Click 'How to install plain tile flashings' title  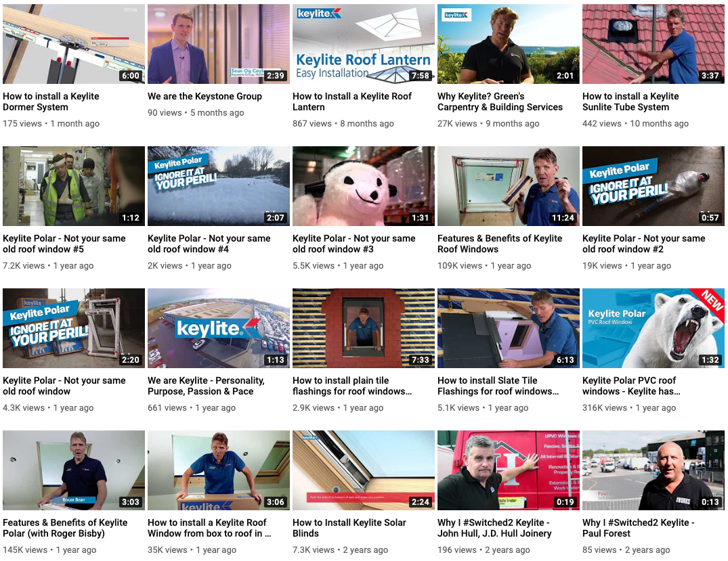click(x=352, y=386)
